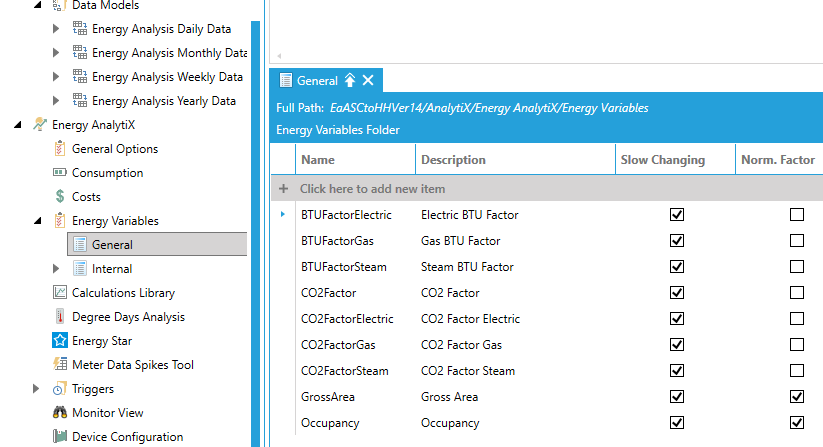The image size is (823, 447).
Task: Click the Meter Data Spikes Tool icon
Action: pyautogui.click(x=60, y=365)
